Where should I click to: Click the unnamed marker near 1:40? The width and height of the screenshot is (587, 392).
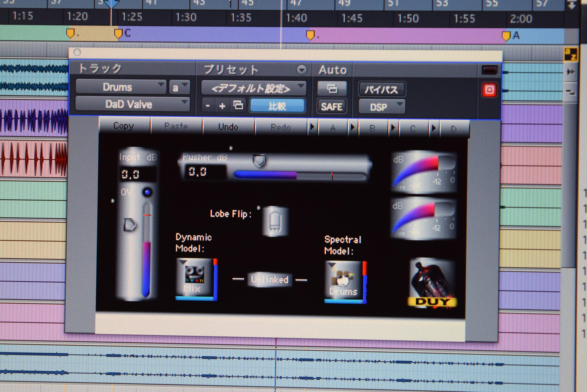point(310,35)
